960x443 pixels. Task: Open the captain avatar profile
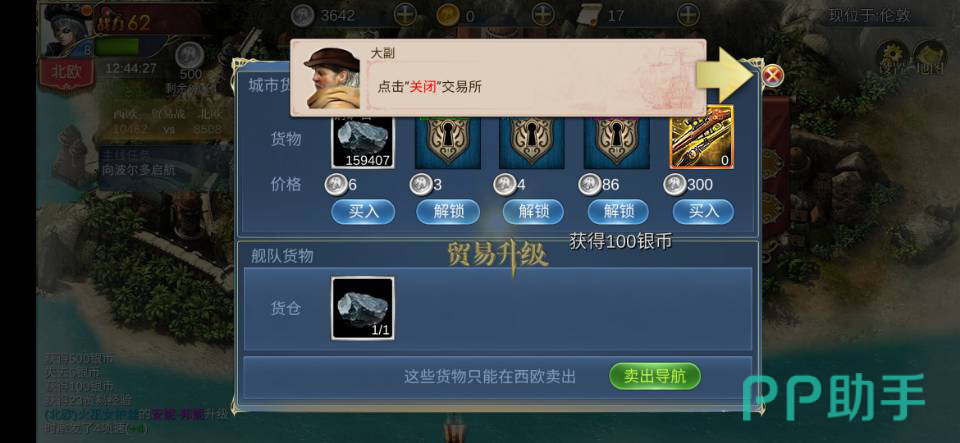(x=64, y=29)
